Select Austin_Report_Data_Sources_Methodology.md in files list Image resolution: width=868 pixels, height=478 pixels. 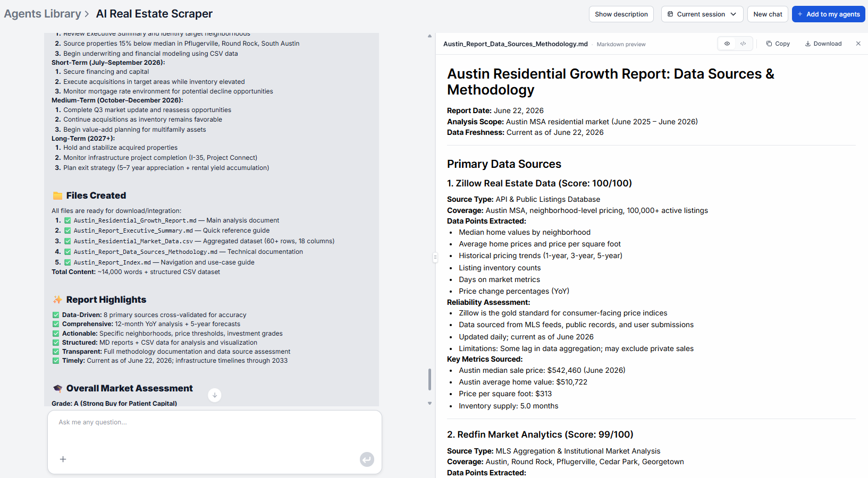click(146, 252)
